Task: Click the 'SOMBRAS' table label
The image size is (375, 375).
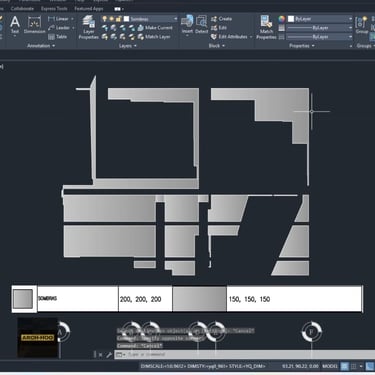Action: (48, 298)
